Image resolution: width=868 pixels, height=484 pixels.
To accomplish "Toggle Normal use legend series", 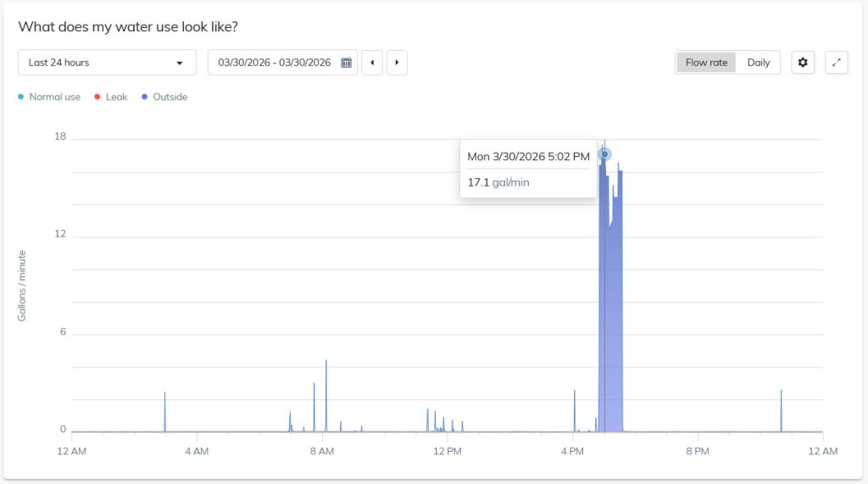I will coord(49,97).
